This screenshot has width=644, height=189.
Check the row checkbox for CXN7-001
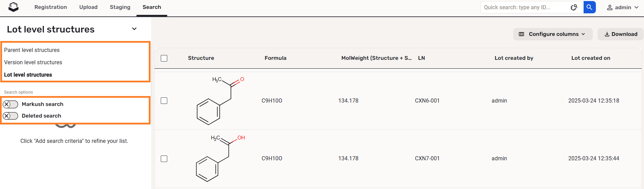(164, 159)
